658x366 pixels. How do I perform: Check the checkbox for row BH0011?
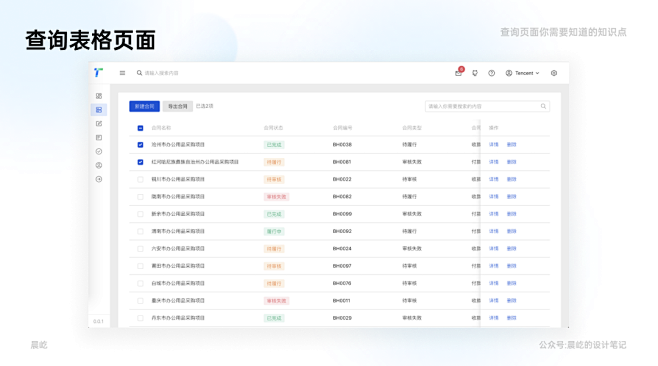coord(140,301)
